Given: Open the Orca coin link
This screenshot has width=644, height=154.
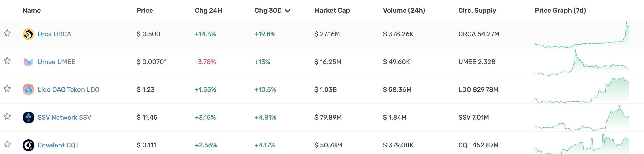Looking at the screenshot, I should point(45,34).
